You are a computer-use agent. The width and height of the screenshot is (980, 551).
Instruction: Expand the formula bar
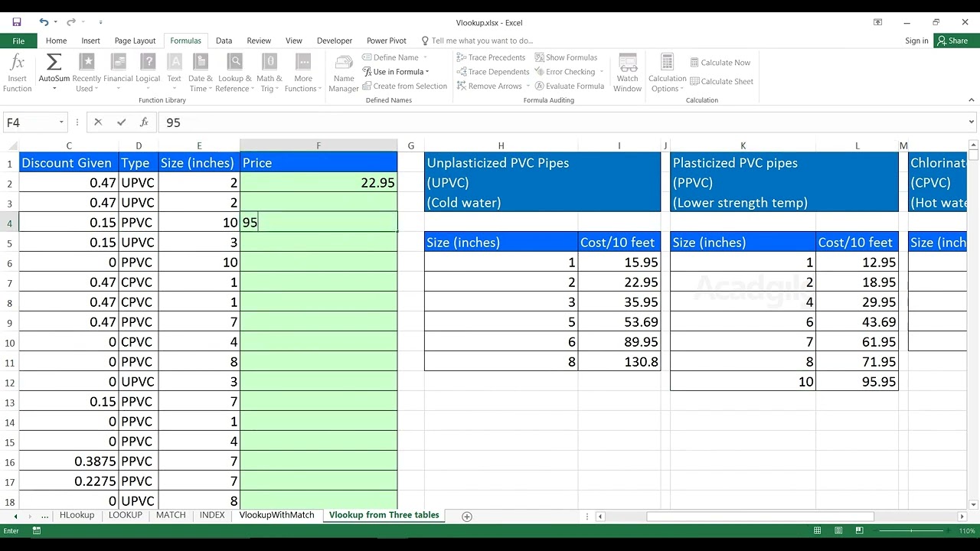tap(972, 122)
